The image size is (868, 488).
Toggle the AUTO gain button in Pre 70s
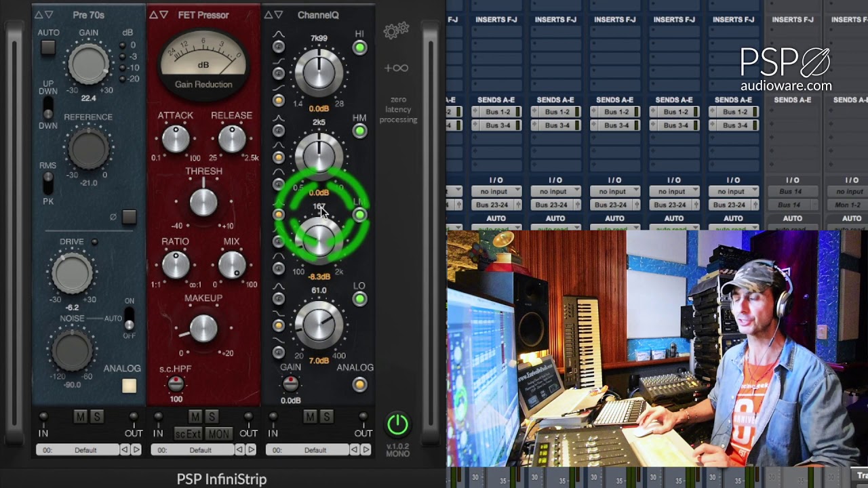[x=47, y=47]
